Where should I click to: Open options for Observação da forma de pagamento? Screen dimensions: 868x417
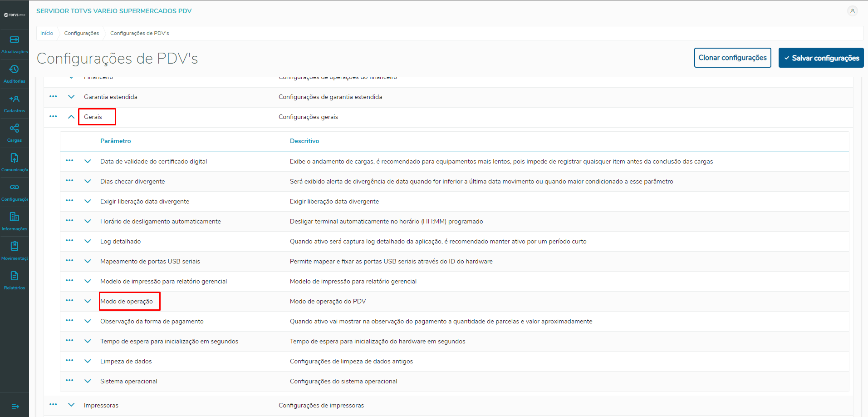click(x=69, y=321)
